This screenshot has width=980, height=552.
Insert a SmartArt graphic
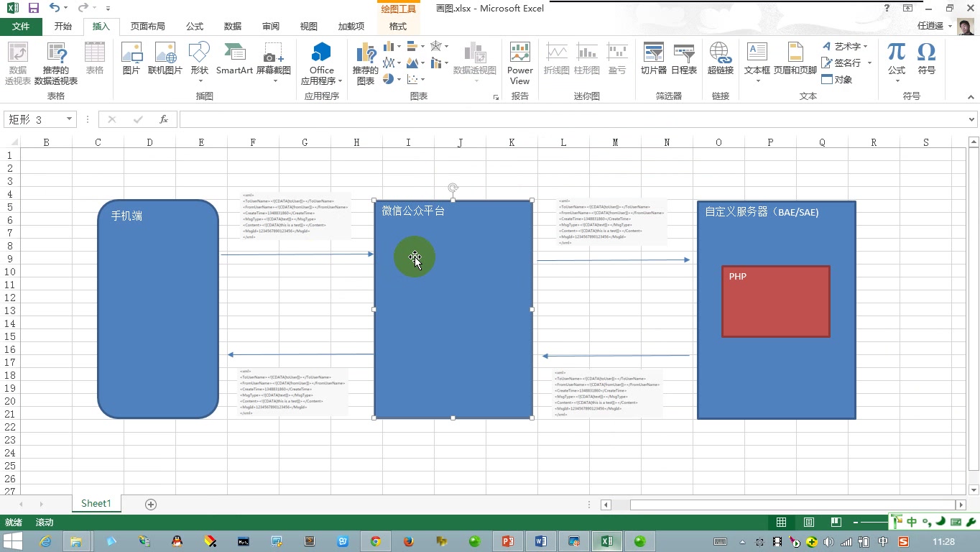tap(235, 59)
